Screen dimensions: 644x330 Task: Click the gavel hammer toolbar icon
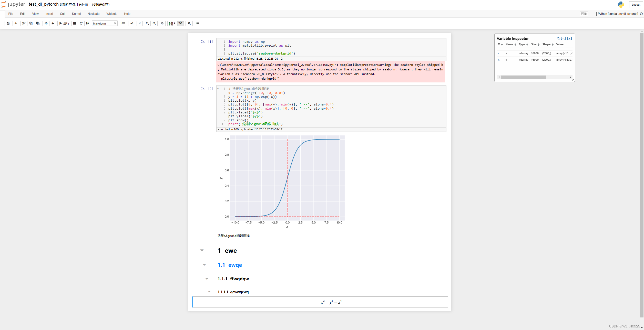tap(189, 23)
